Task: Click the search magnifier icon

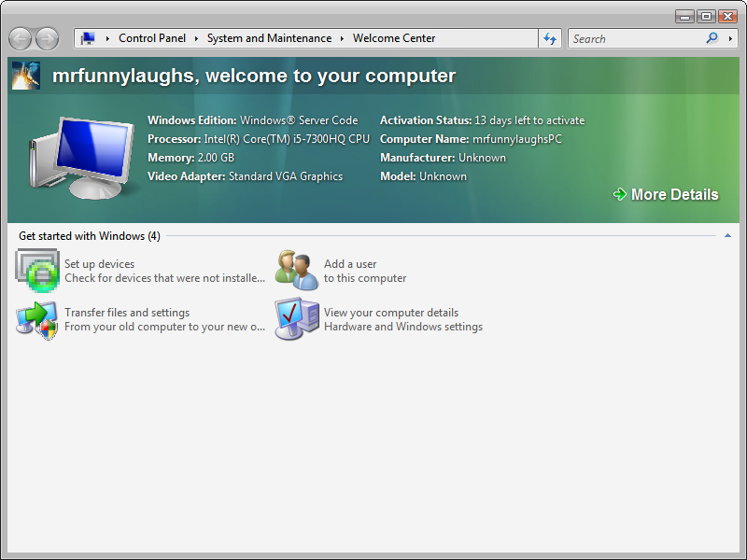Action: pyautogui.click(x=712, y=38)
